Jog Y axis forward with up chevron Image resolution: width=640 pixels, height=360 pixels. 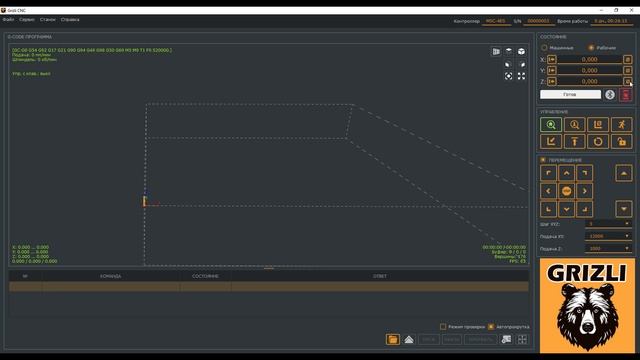567,173
